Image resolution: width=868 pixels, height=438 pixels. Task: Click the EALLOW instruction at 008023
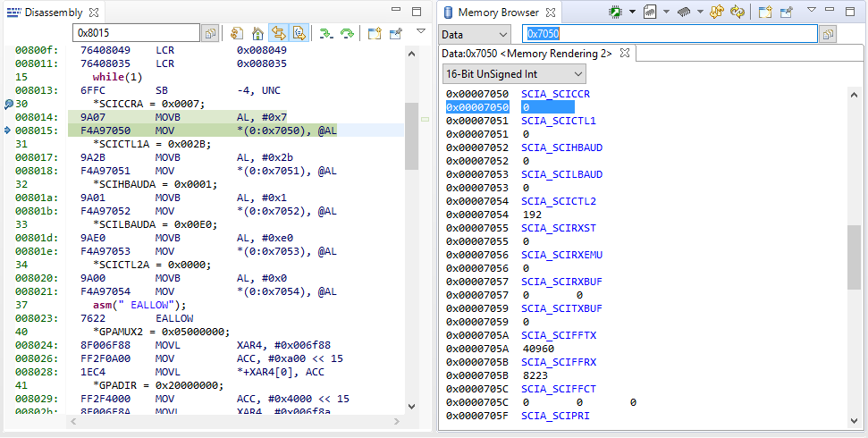[174, 318]
